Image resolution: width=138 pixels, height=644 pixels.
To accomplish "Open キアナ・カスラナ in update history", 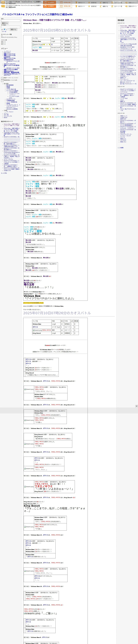I will pyautogui.click(x=125, y=36).
